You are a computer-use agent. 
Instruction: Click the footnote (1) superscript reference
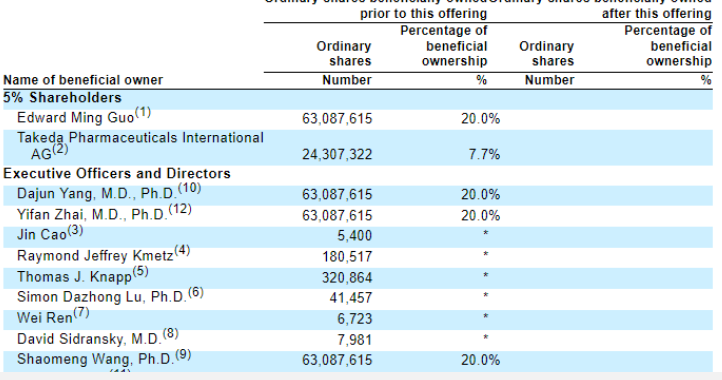(143, 112)
